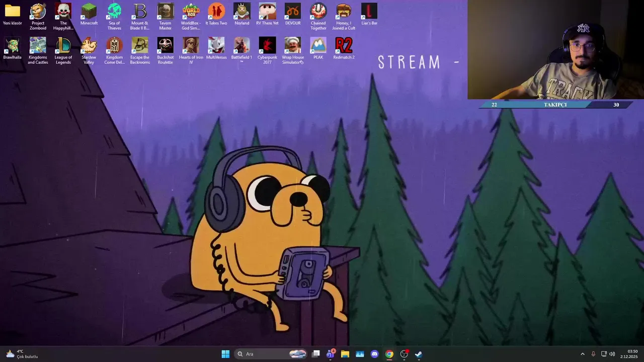This screenshot has height=362, width=644.
Task: Click the Ara taskbar search box
Action: [x=272, y=354]
